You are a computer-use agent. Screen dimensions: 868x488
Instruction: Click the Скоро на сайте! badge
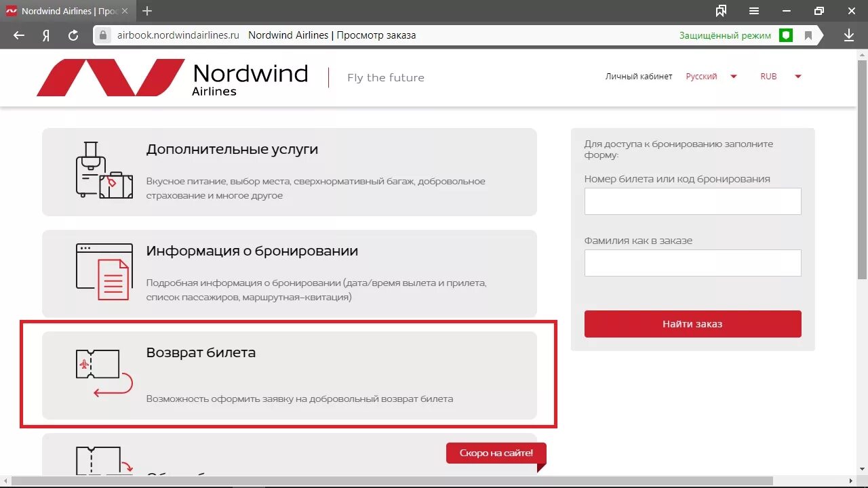(496, 453)
